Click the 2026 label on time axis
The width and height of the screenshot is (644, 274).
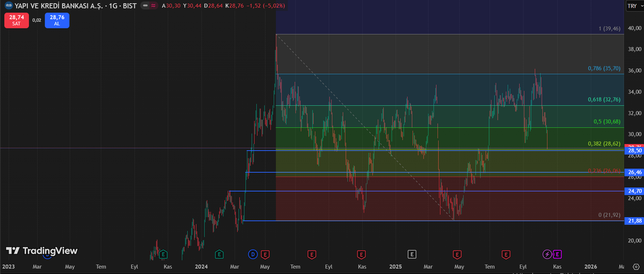coord(590,266)
